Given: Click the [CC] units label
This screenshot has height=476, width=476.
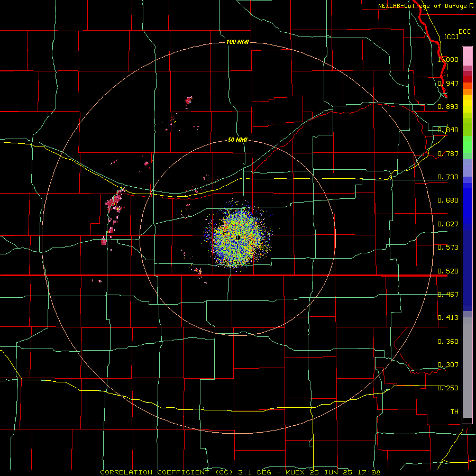Looking at the screenshot, I should (x=451, y=36).
